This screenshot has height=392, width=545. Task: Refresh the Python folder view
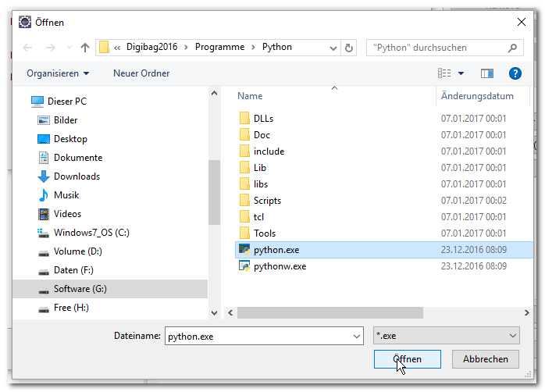(x=349, y=48)
